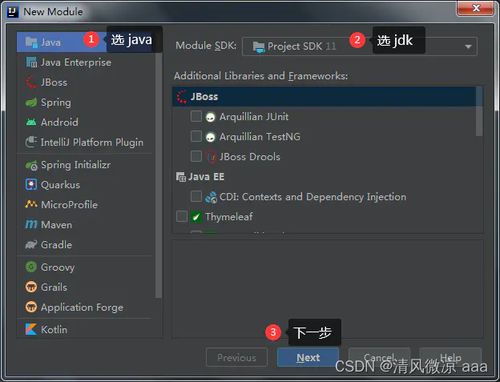Image resolution: width=500 pixels, height=382 pixels.
Task: Tick the Thymeleaf checkbox
Action: point(182,216)
